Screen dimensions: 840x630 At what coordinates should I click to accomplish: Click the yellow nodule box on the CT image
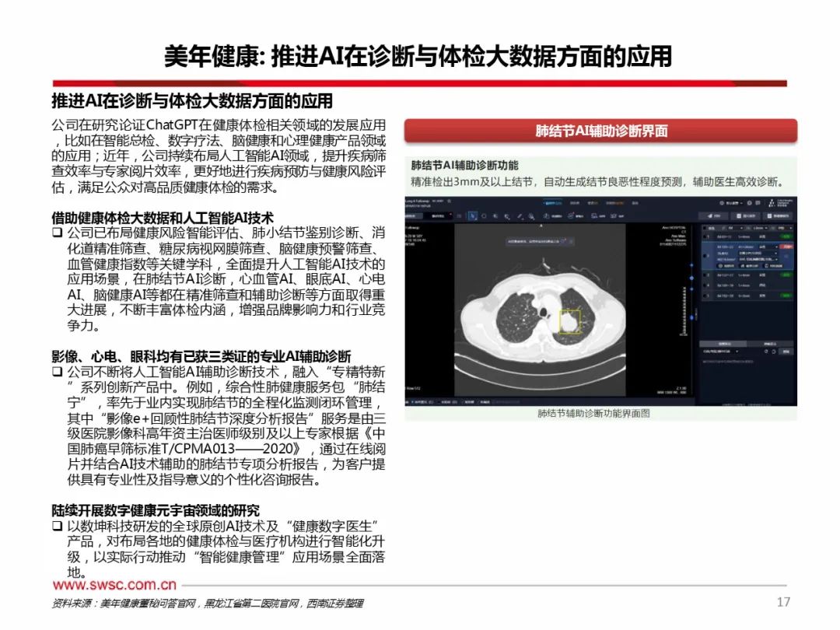(571, 321)
